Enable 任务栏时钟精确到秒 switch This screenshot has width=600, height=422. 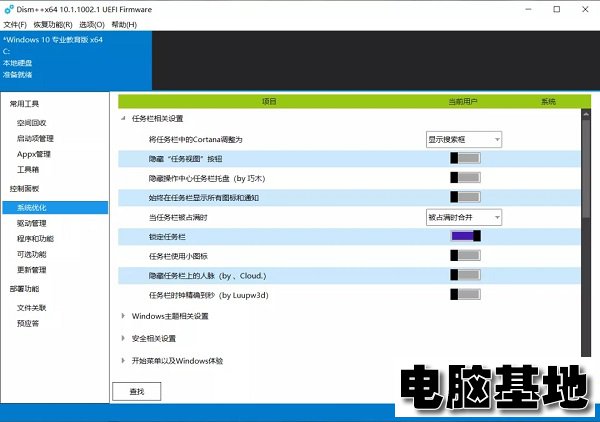(x=465, y=294)
